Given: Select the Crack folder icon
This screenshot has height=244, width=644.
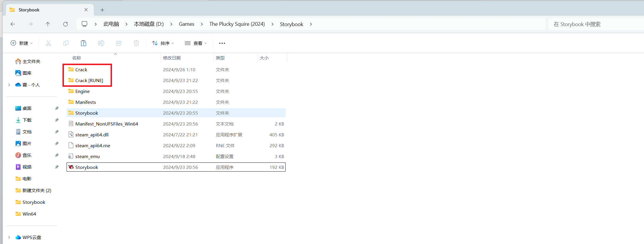Looking at the screenshot, I should tap(71, 70).
